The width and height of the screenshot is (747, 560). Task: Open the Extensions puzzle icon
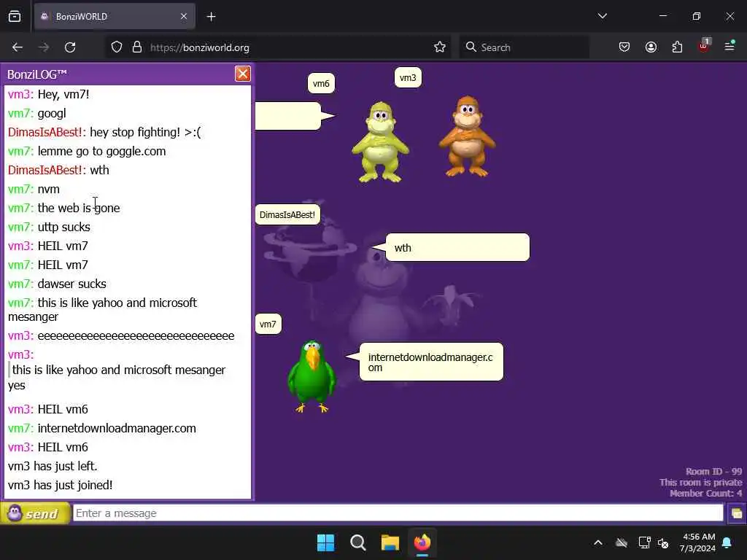(677, 47)
